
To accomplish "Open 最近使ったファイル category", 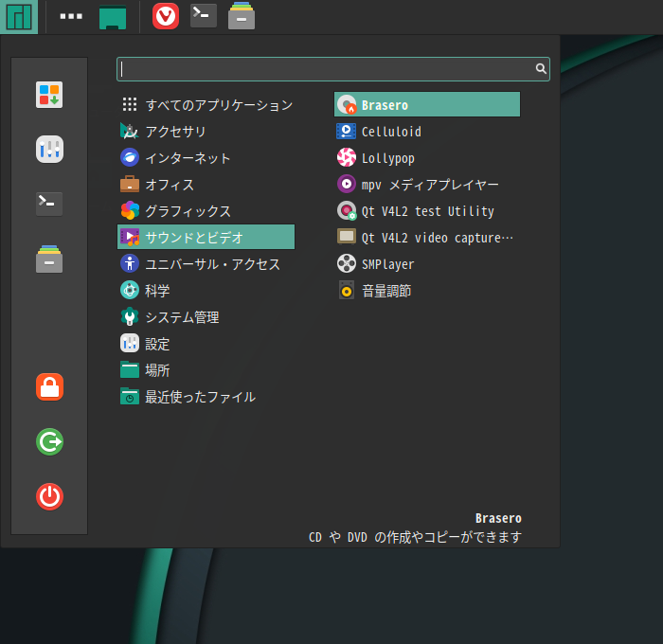I will point(199,397).
